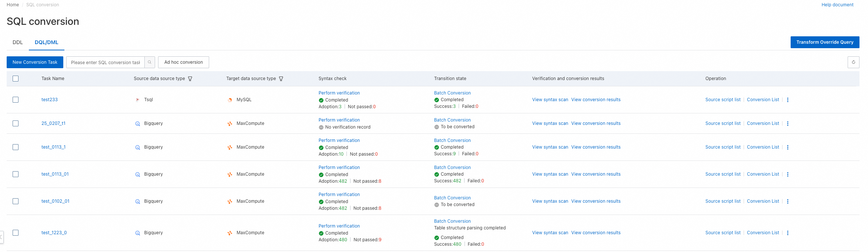
Task: Open Conversion List for test_1223_0
Action: click(763, 233)
